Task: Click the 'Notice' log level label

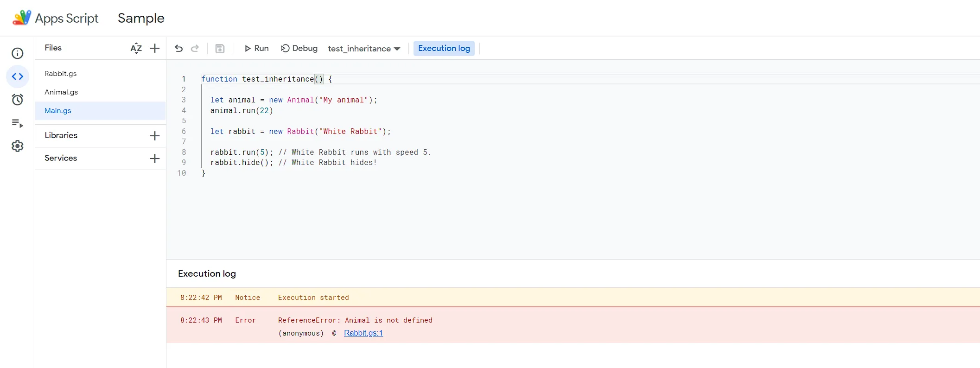Action: tap(248, 298)
